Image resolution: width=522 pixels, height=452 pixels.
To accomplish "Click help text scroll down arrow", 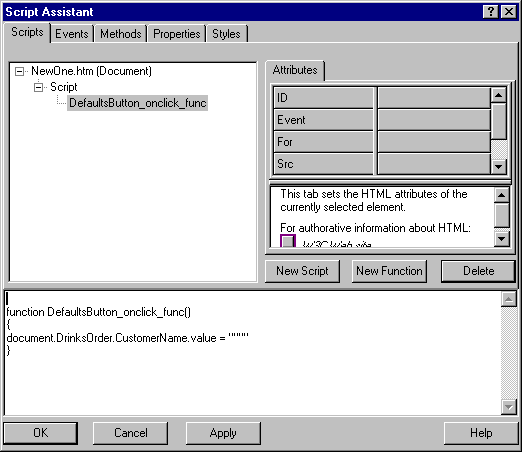I will pyautogui.click(x=502, y=239).
